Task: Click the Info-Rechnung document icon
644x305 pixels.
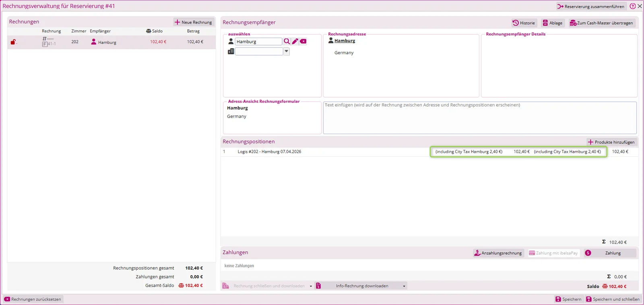Action: coord(318,286)
